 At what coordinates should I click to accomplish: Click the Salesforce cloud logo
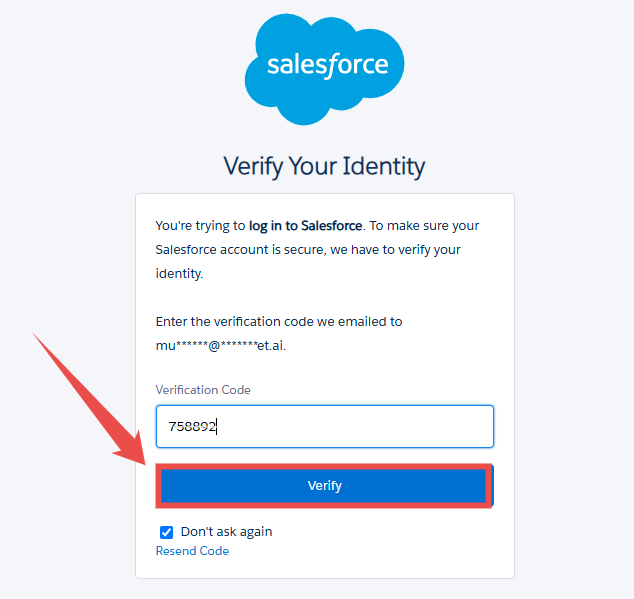[324, 69]
